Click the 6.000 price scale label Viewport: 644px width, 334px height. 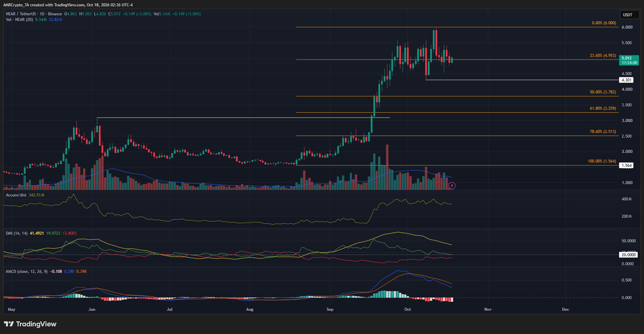point(627,27)
